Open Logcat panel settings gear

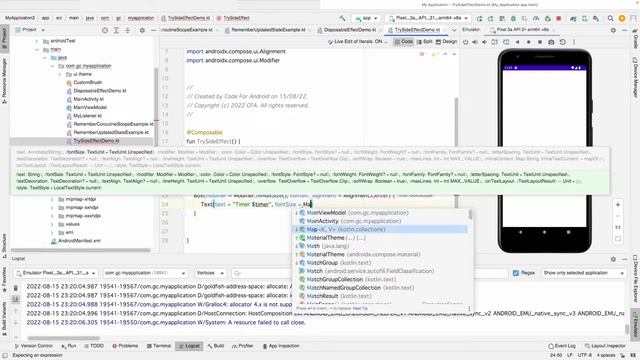613,259
